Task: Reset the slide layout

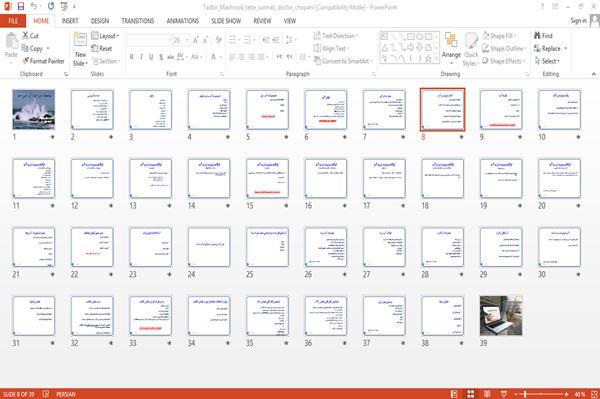Action: (x=102, y=48)
